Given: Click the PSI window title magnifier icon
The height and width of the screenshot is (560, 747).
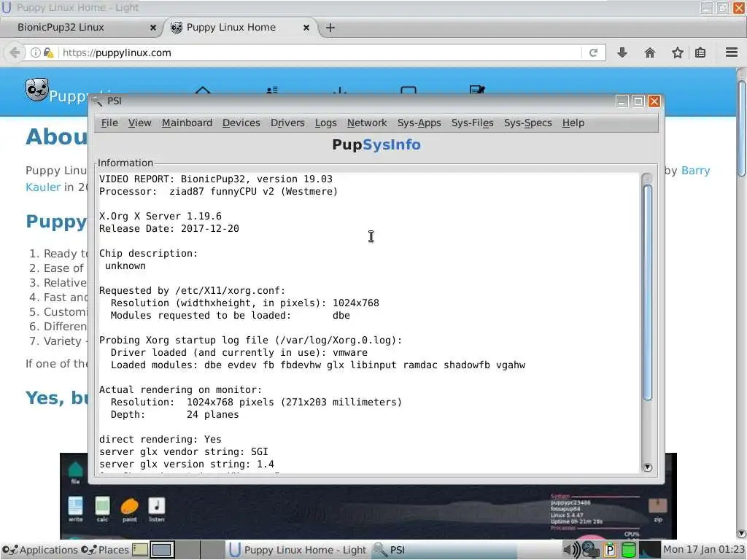Looking at the screenshot, I should click(97, 101).
